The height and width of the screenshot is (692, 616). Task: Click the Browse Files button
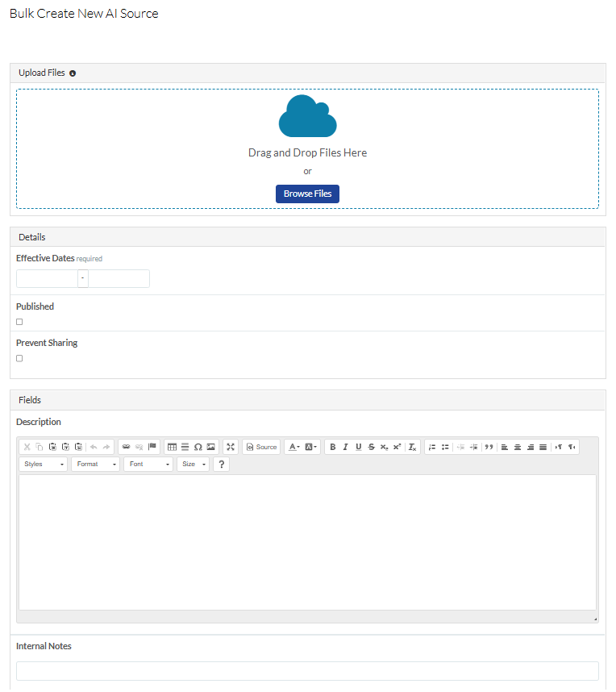307,194
